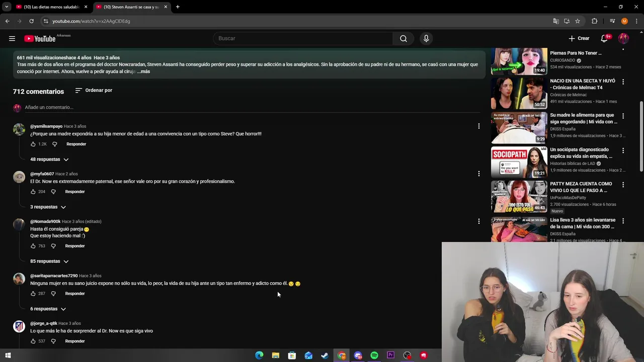
Task: Bookmark this page with the star icon
Action: tap(578, 21)
